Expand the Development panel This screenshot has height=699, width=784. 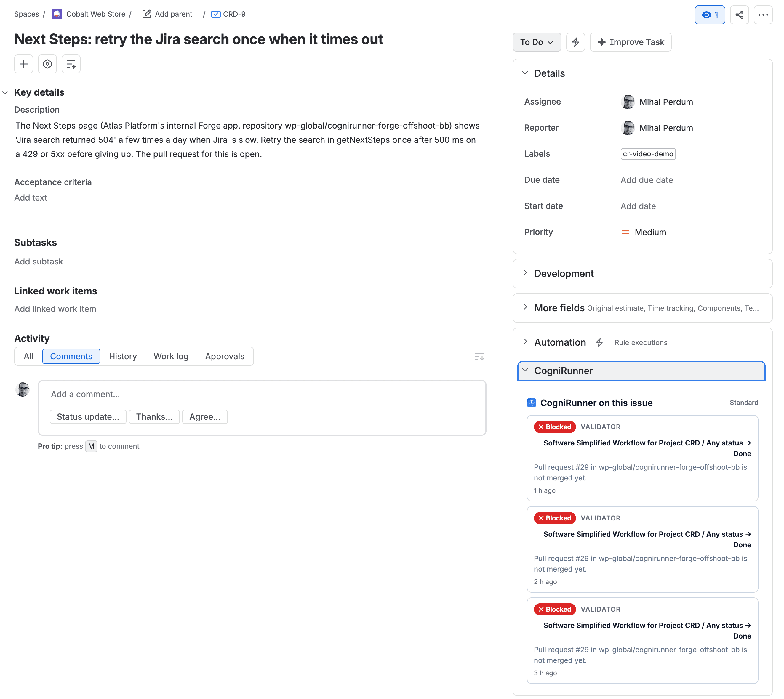click(x=525, y=273)
